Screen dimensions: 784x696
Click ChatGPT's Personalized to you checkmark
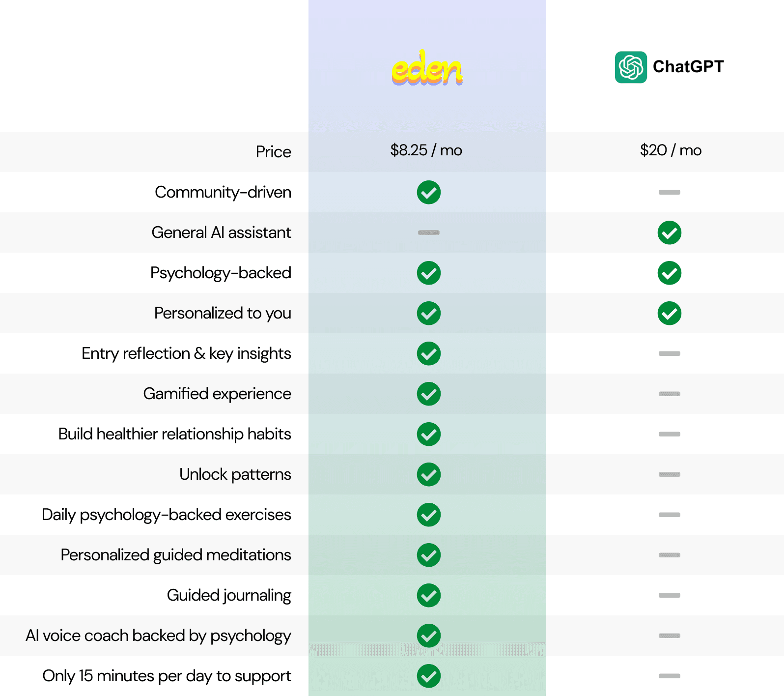click(x=670, y=313)
